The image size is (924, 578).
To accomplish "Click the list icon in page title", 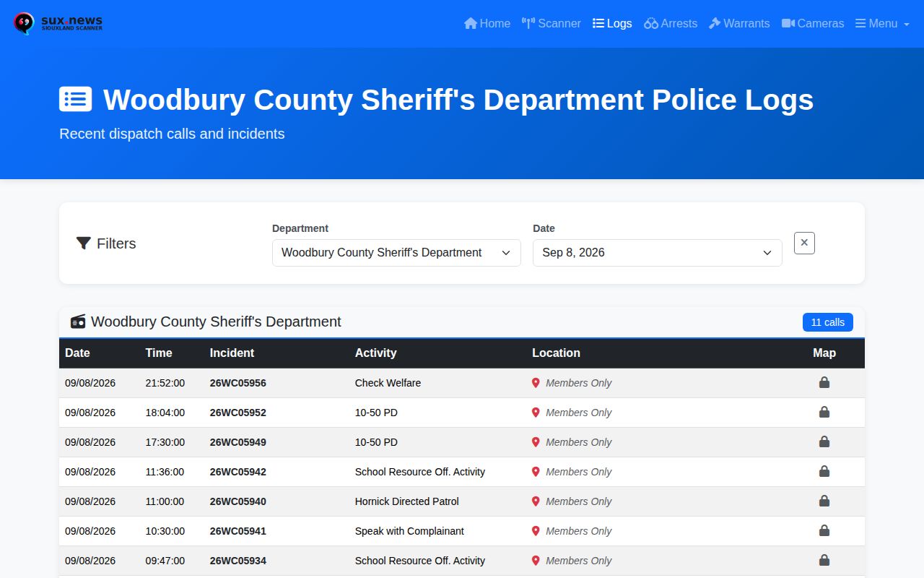I will click(x=76, y=99).
